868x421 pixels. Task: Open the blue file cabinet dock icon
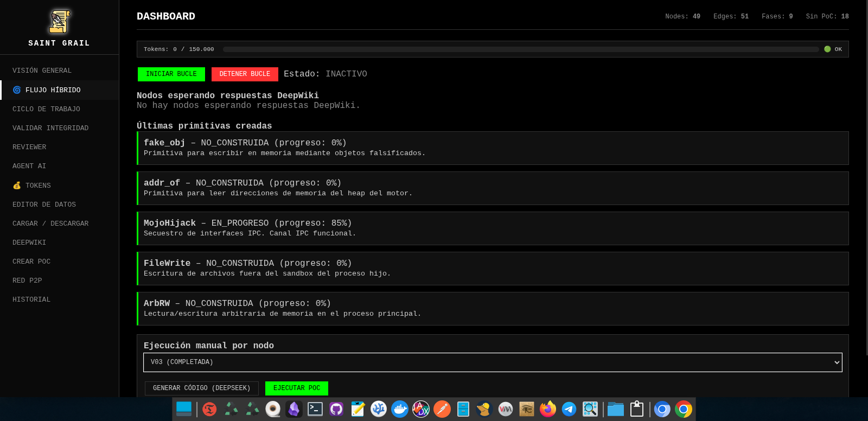463,409
